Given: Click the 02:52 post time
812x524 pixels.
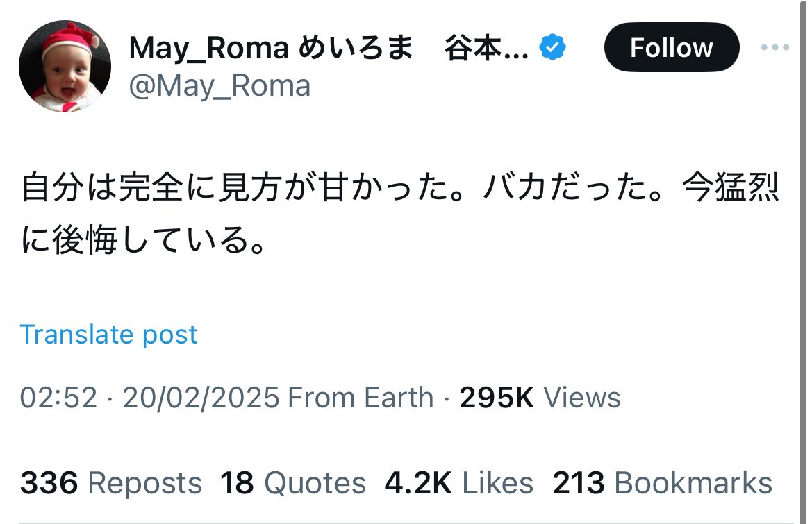Looking at the screenshot, I should [x=58, y=397].
